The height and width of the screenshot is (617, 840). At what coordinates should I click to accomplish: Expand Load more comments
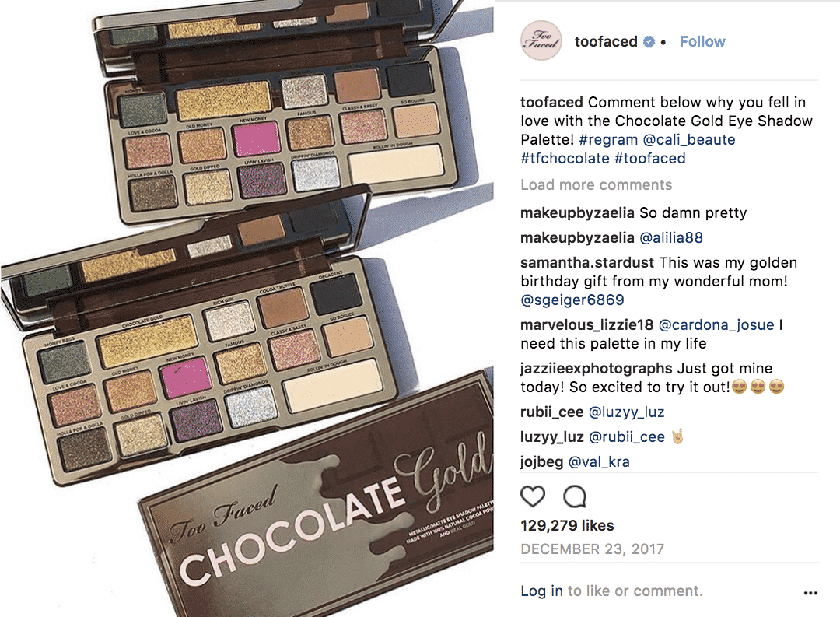pos(596,185)
